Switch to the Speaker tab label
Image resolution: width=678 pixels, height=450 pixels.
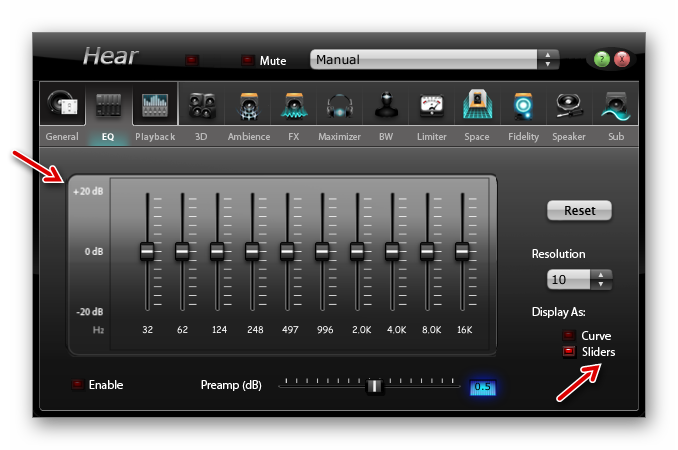(569, 137)
